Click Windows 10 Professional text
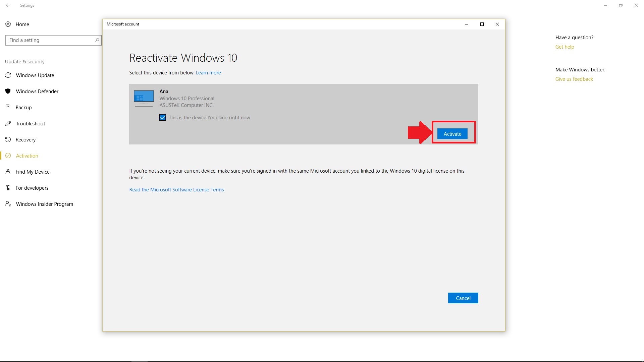Image resolution: width=644 pixels, height=362 pixels. click(187, 99)
